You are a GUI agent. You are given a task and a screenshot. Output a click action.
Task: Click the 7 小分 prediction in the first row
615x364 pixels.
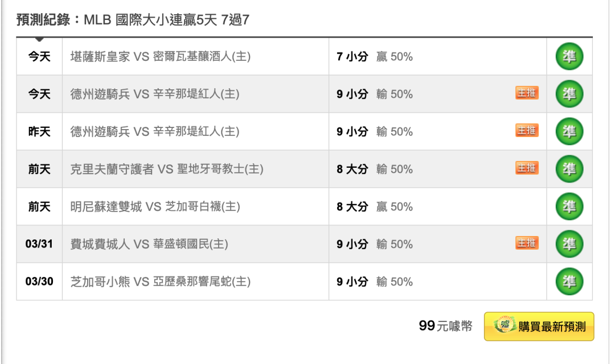[352, 56]
